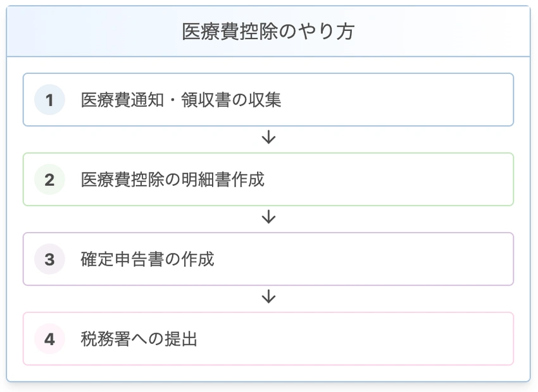Click the down arrow below step 1
The image size is (538, 392).
pos(268,137)
